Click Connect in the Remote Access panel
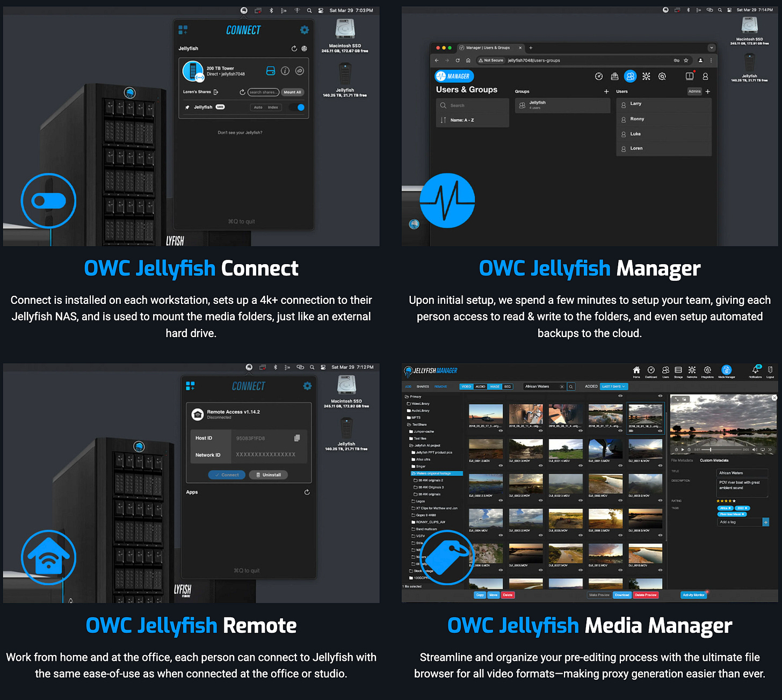 coord(227,475)
